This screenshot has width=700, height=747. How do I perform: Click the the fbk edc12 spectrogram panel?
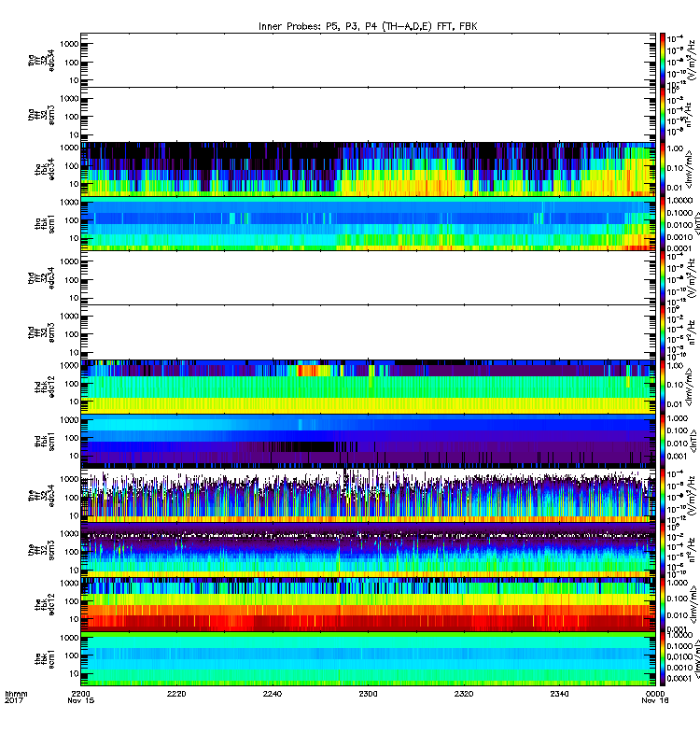click(x=368, y=604)
